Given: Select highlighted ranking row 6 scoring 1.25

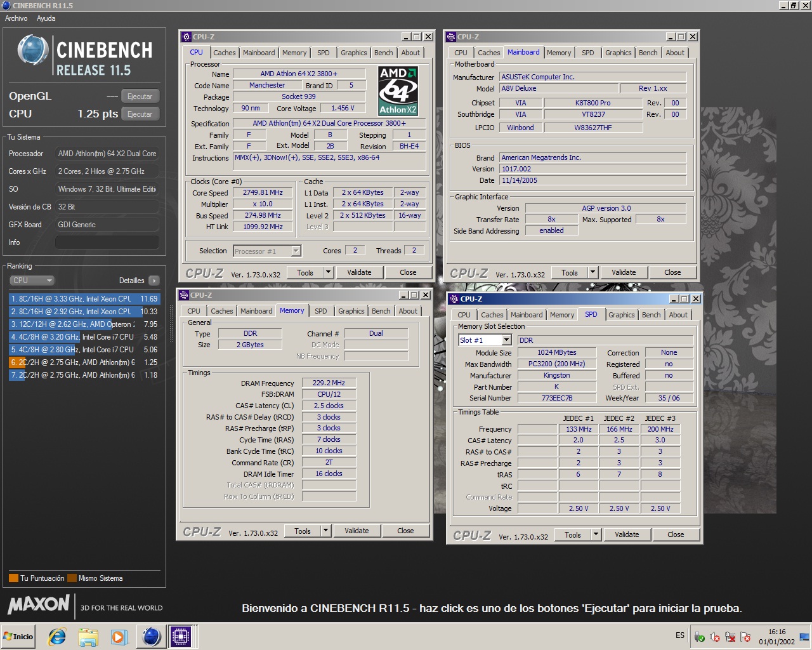Looking at the screenshot, I should [x=84, y=362].
